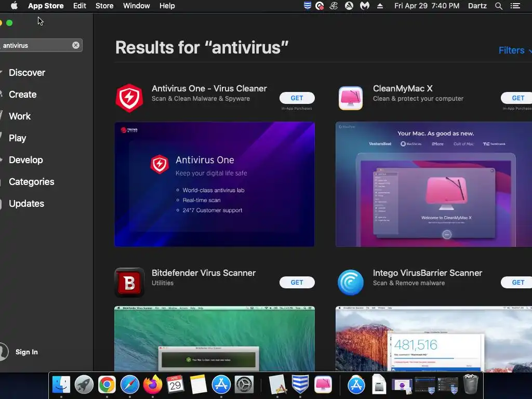Open the Antivirus One red shield app icon
The image size is (532, 399).
129,98
